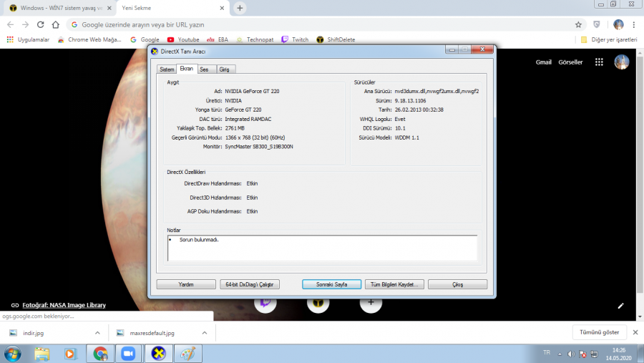Viewport: 644px width, 363px height.
Task: Click the Chrome home icon
Action: [x=55, y=24]
